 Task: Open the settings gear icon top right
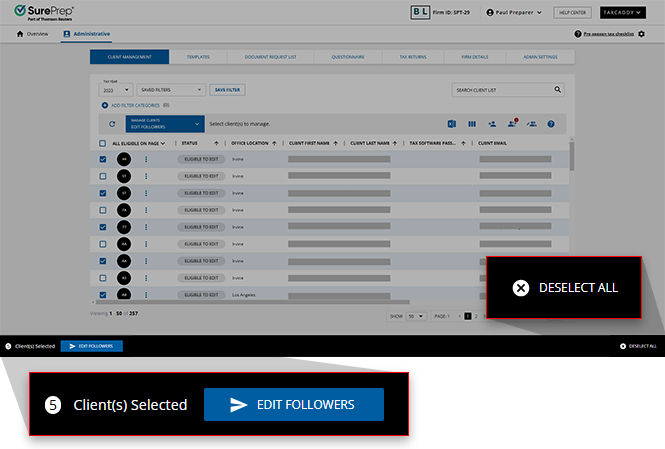642,33
